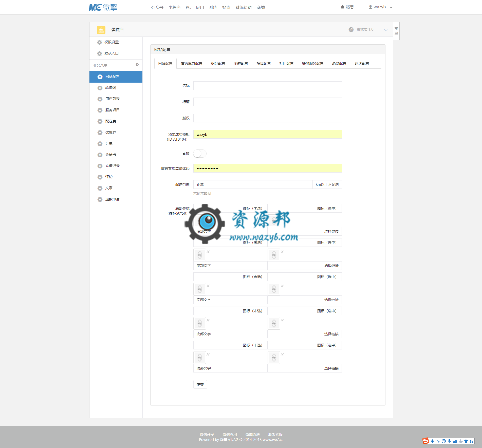Open 商城 in top navigation

[x=261, y=7]
